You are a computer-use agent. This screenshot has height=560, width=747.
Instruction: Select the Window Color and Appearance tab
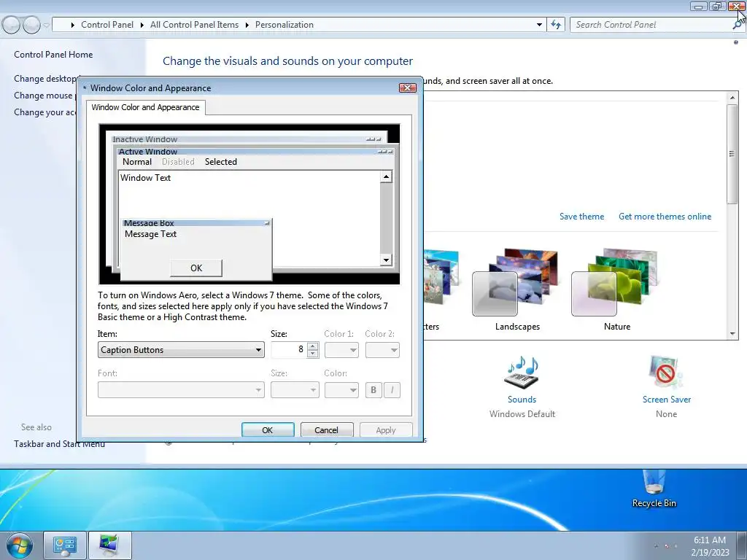[x=145, y=107]
